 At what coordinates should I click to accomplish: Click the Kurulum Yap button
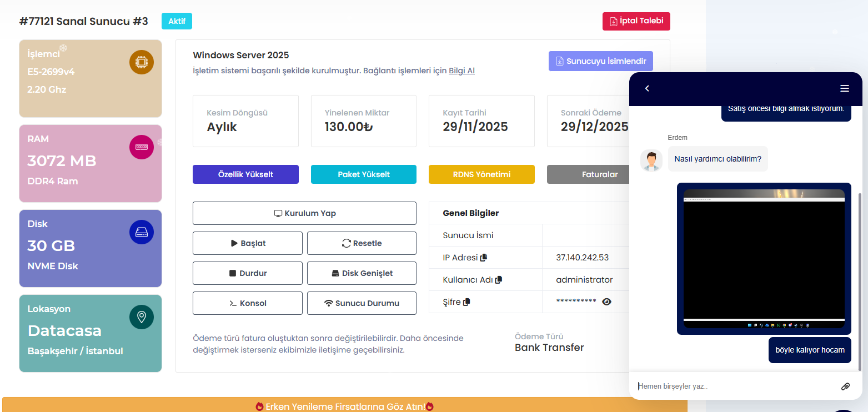pyautogui.click(x=304, y=213)
